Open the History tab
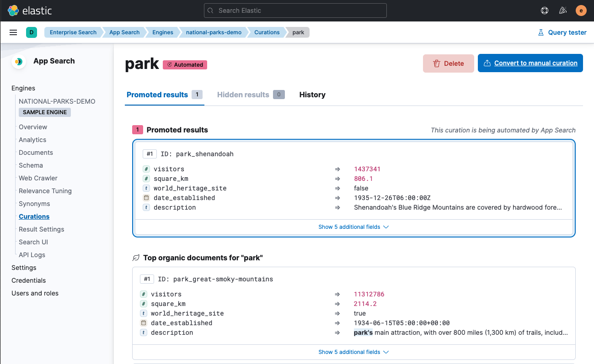The image size is (594, 364). coord(312,95)
